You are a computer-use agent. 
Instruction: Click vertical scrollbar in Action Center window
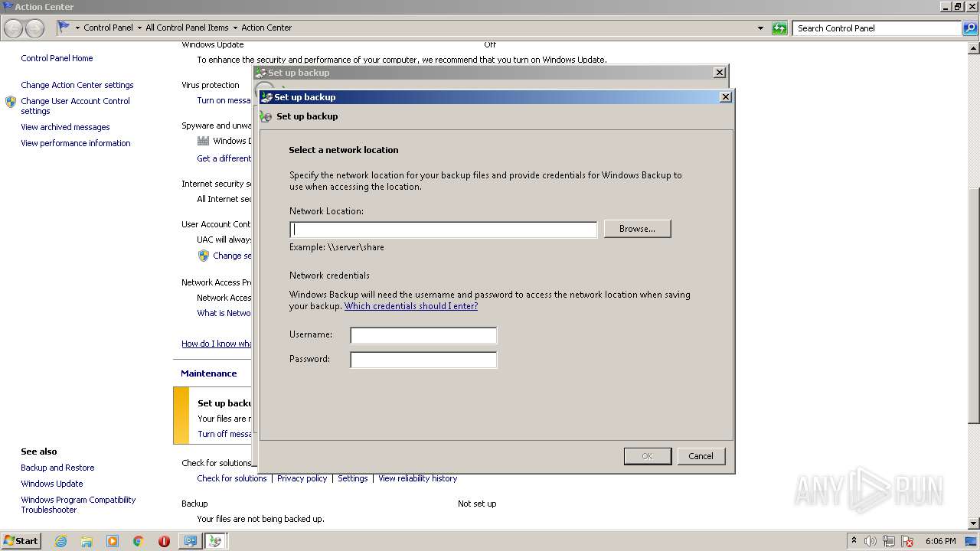click(974, 306)
